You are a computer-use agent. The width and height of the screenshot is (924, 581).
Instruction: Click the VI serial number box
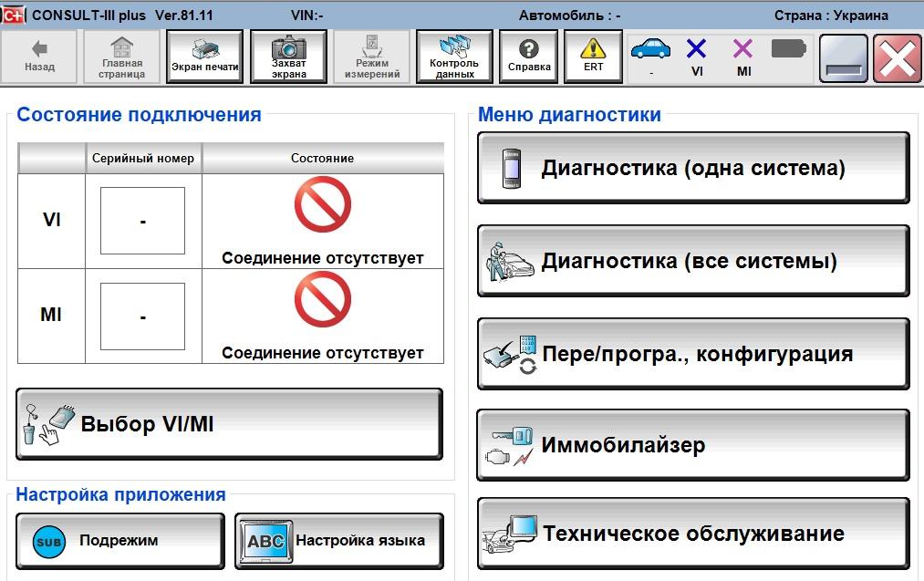click(142, 221)
